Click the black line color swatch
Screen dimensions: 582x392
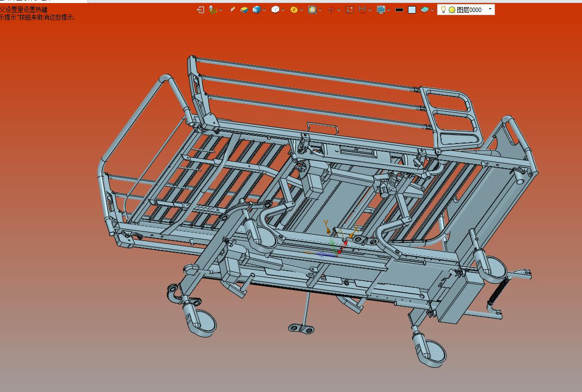tap(399, 10)
